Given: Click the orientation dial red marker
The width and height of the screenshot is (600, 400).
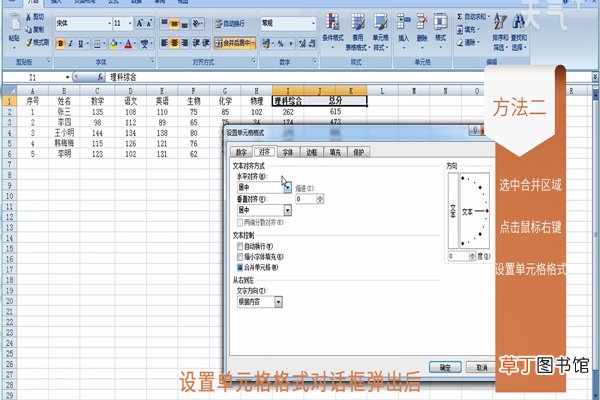Looking at the screenshot, I should [x=487, y=211].
